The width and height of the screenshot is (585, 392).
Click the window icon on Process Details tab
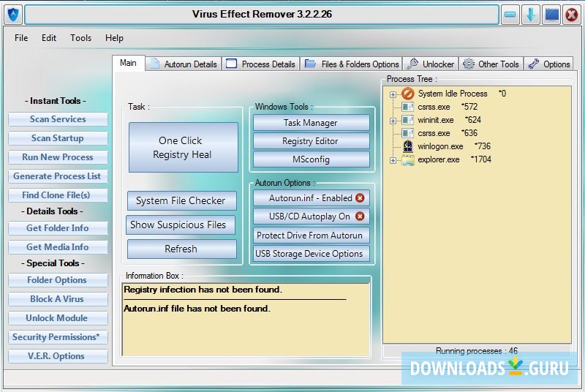click(x=231, y=64)
